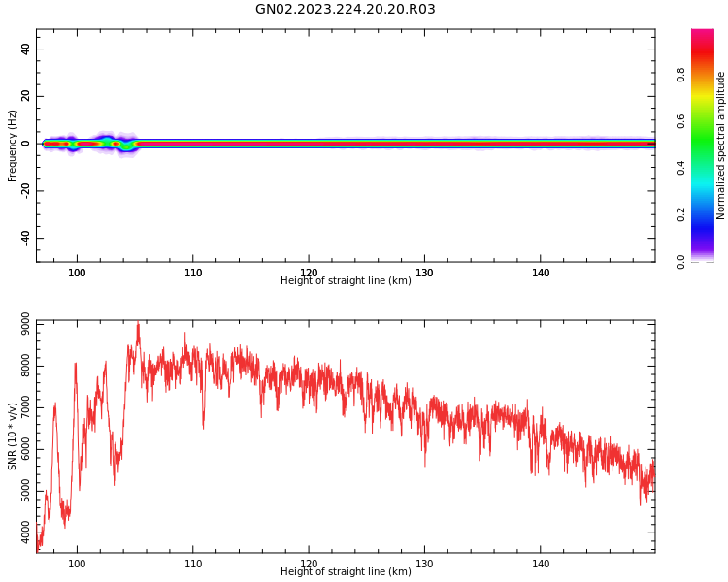Click the Normalized spectral amplitude label
The height and width of the screenshot is (582, 728).
click(x=720, y=145)
